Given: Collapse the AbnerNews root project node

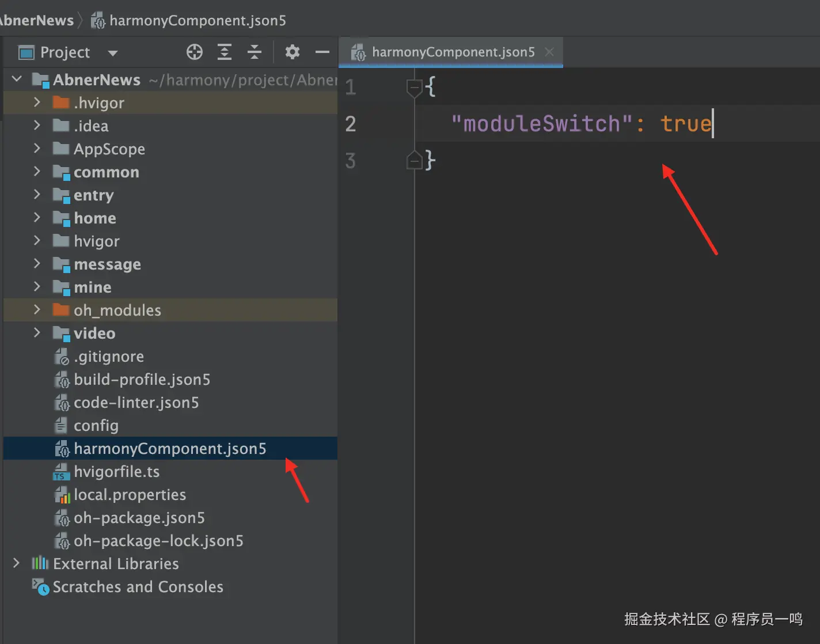Looking at the screenshot, I should pyautogui.click(x=17, y=79).
